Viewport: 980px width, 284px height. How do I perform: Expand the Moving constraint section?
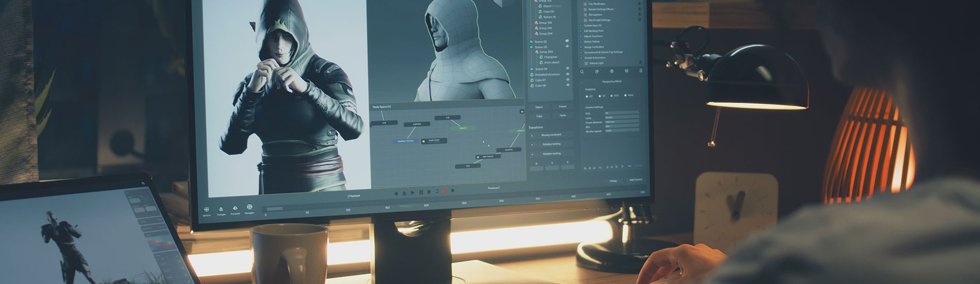pyautogui.click(x=532, y=135)
